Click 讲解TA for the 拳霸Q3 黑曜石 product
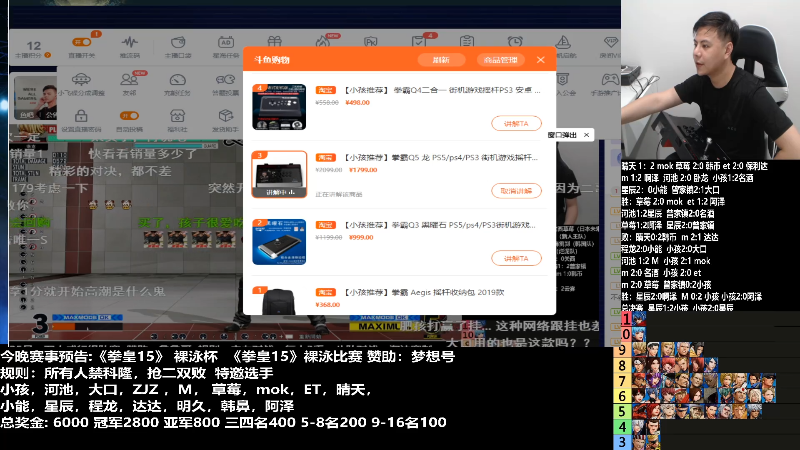 (516, 258)
